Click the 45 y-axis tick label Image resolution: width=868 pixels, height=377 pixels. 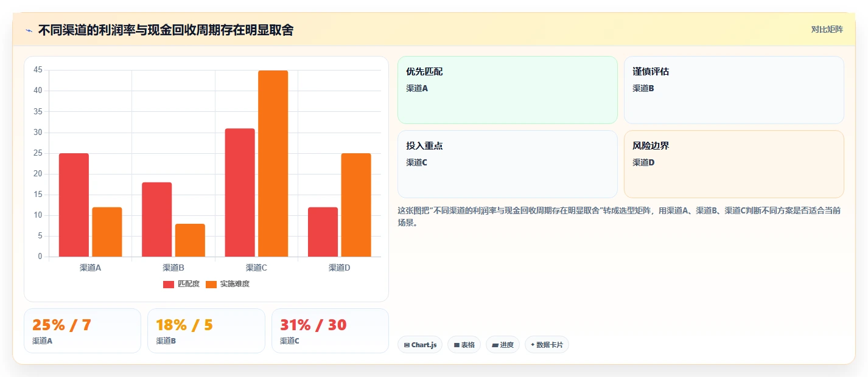coord(38,70)
